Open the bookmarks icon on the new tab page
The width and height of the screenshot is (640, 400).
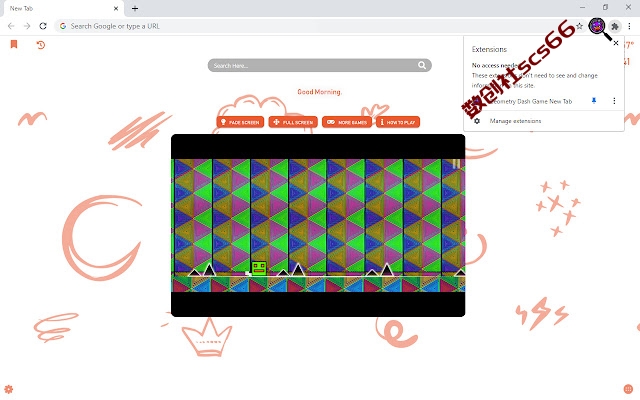pos(14,44)
